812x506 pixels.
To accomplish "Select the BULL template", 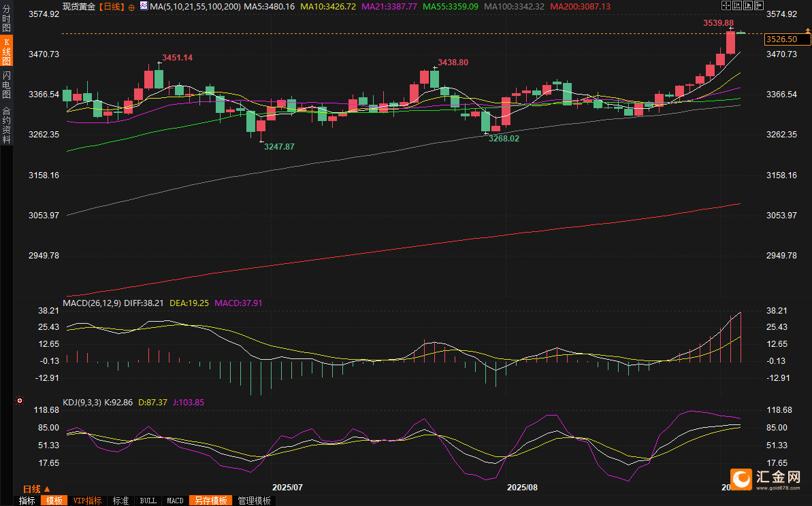I will [x=148, y=501].
